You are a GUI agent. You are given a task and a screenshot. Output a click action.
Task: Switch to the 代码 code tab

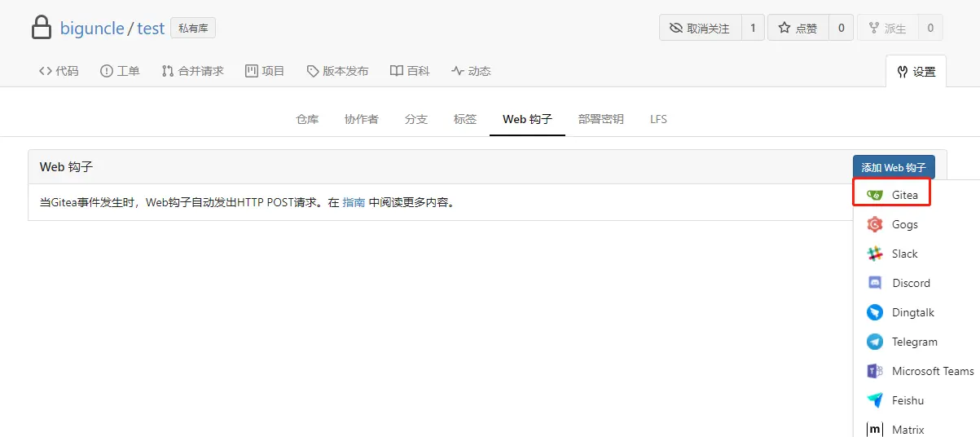tap(59, 71)
